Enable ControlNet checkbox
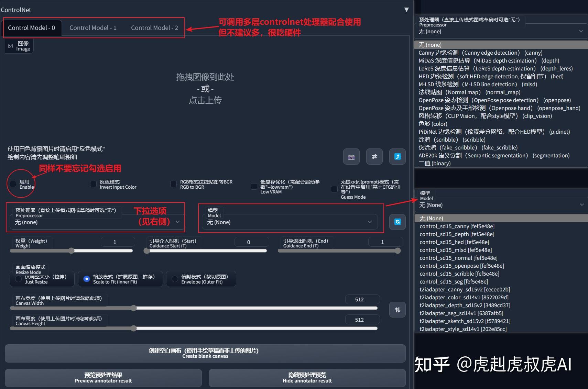The width and height of the screenshot is (588, 389). (x=13, y=184)
